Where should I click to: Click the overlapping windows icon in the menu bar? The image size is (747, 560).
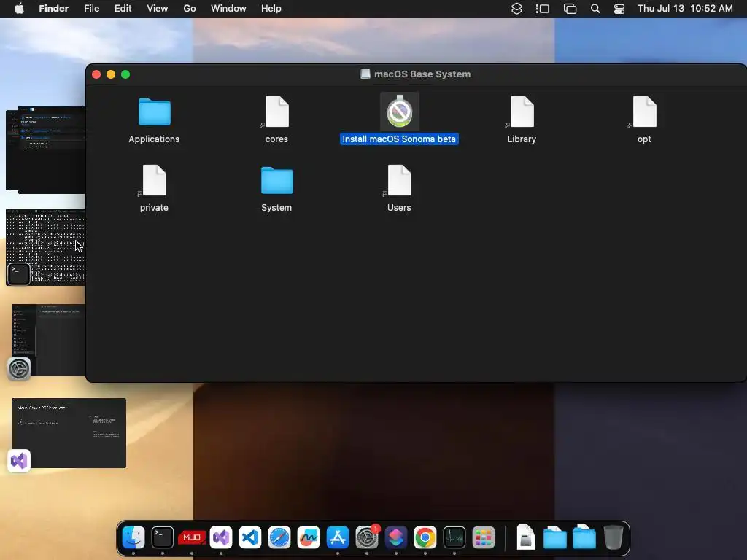570,9
